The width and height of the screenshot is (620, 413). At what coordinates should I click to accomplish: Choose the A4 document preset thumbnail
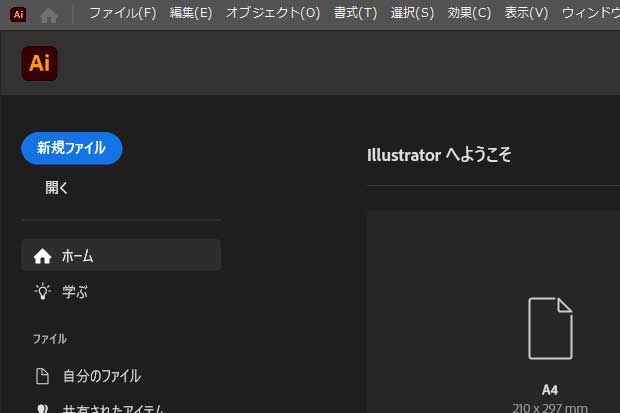550,328
